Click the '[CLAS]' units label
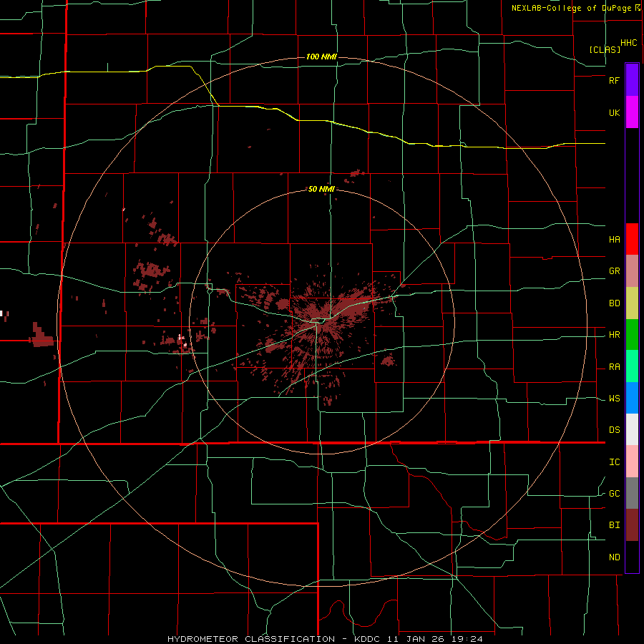 click(605, 49)
